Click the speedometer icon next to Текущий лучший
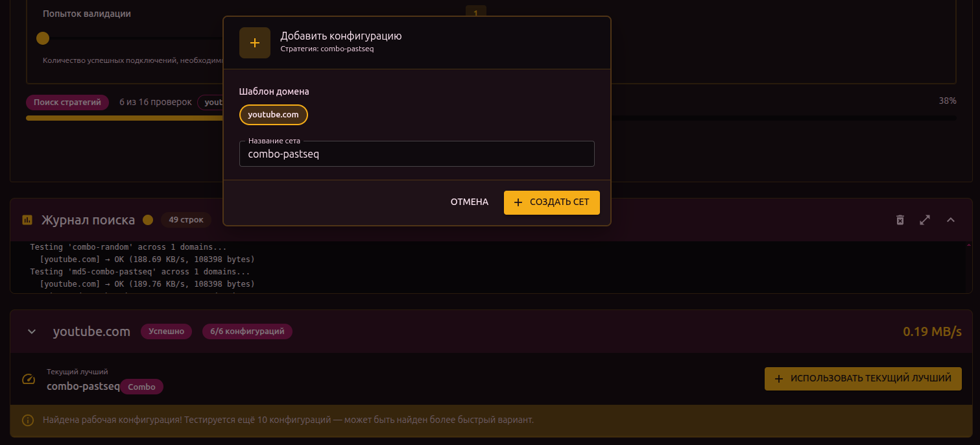980x445 pixels. coord(29,379)
